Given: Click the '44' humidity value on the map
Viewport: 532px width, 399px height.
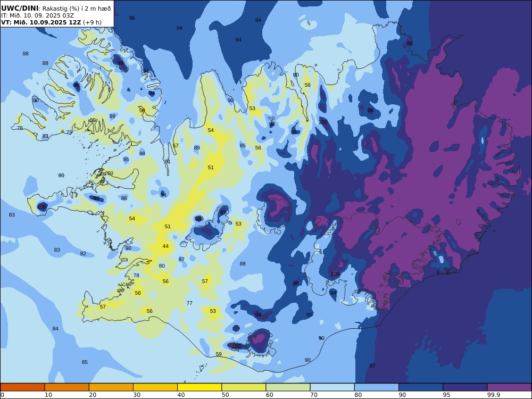Looking at the screenshot, I should [165, 246].
